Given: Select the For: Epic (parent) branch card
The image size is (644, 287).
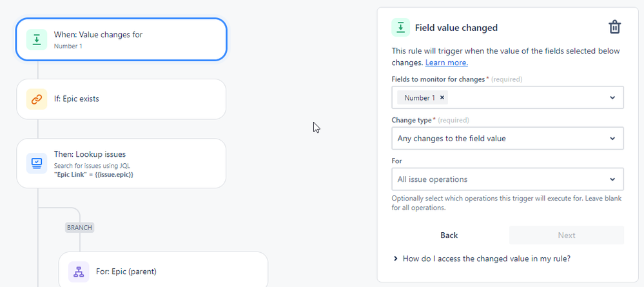Looking at the screenshot, I should 163,270.
